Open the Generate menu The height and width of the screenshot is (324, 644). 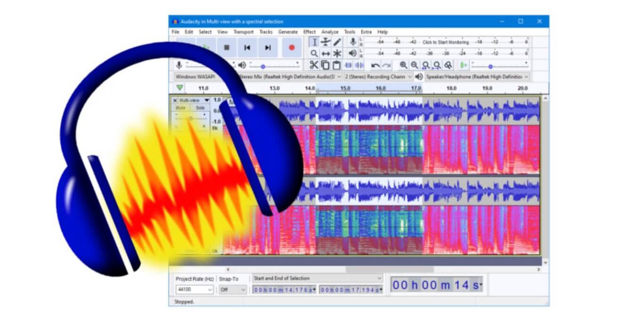[x=288, y=32]
